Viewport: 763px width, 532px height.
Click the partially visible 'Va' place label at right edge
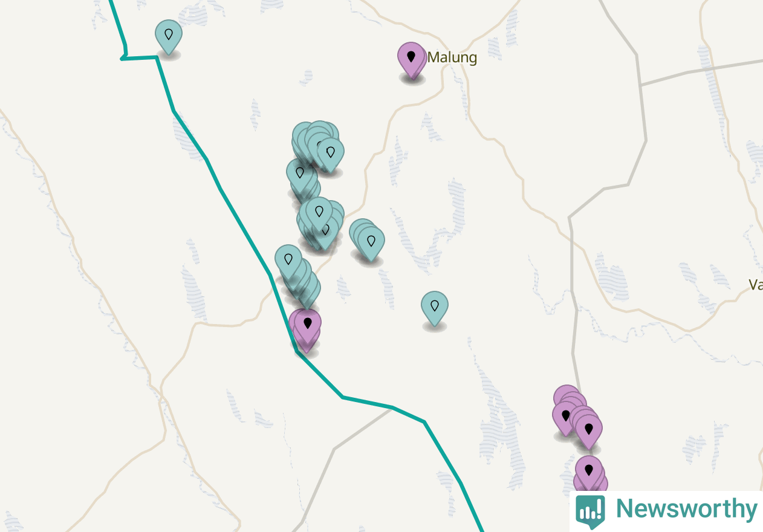[x=756, y=284]
